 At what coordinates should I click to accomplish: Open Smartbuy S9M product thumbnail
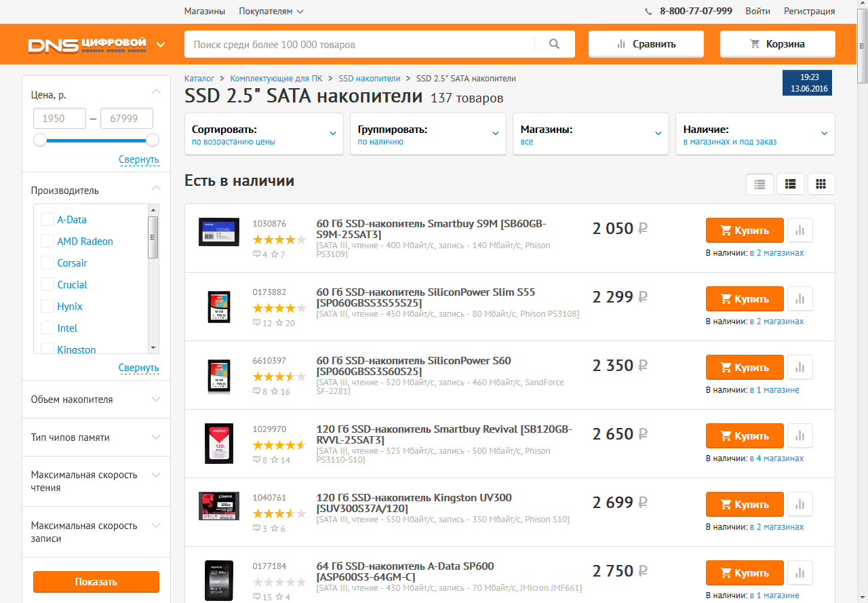219,232
